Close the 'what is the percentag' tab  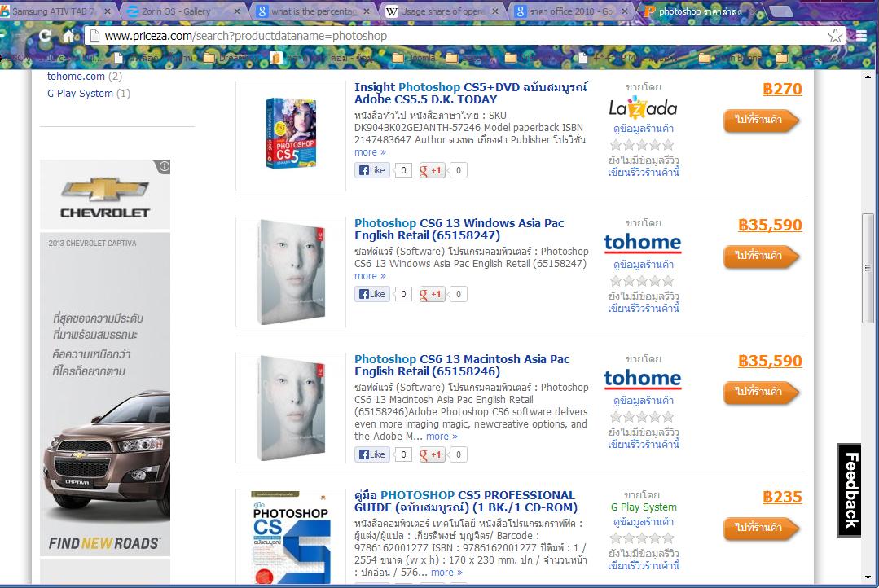[x=366, y=11]
